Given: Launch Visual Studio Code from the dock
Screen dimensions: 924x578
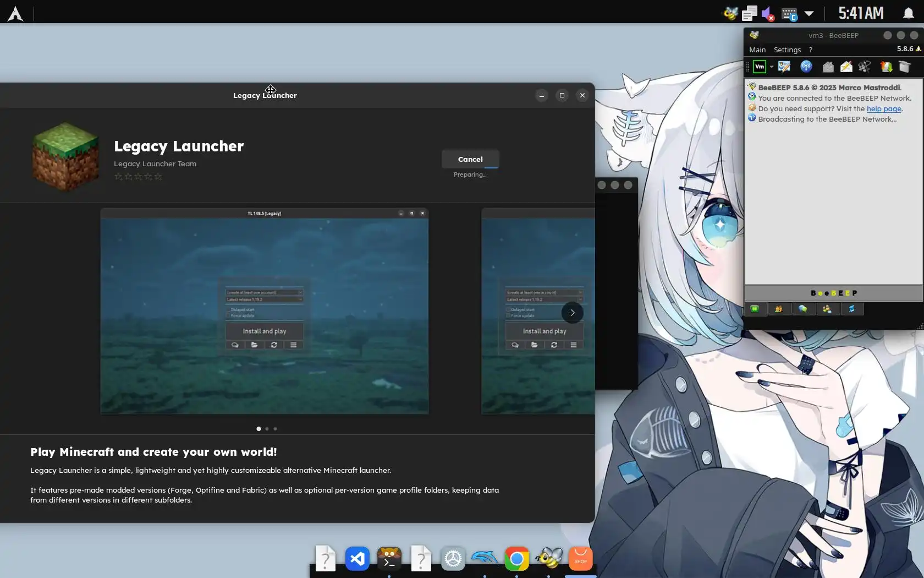Looking at the screenshot, I should [x=358, y=559].
